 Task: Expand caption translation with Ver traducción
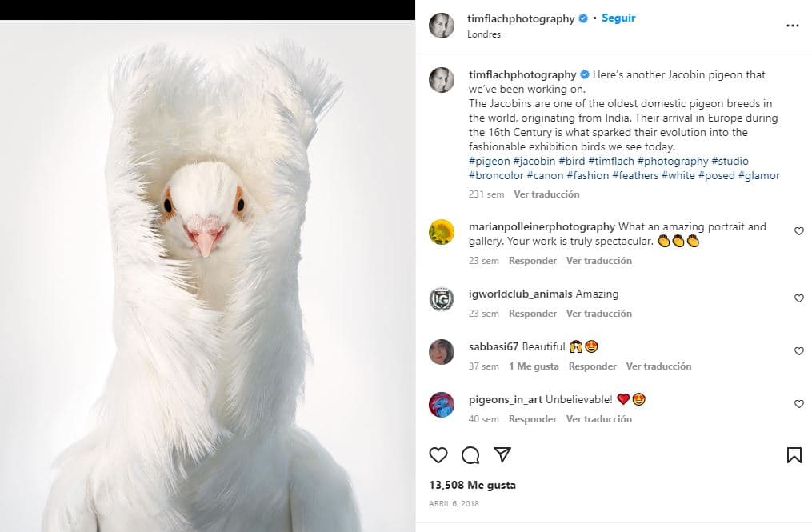(x=546, y=194)
